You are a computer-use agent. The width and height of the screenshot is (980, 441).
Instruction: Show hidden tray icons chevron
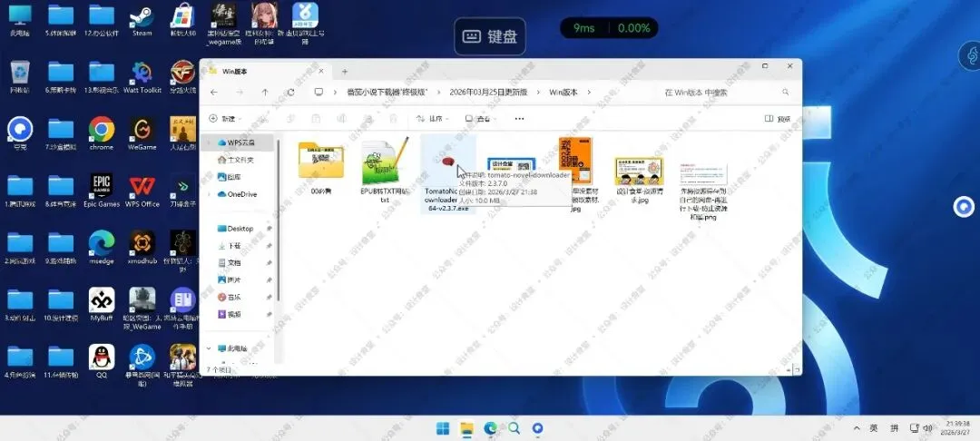pos(857,428)
